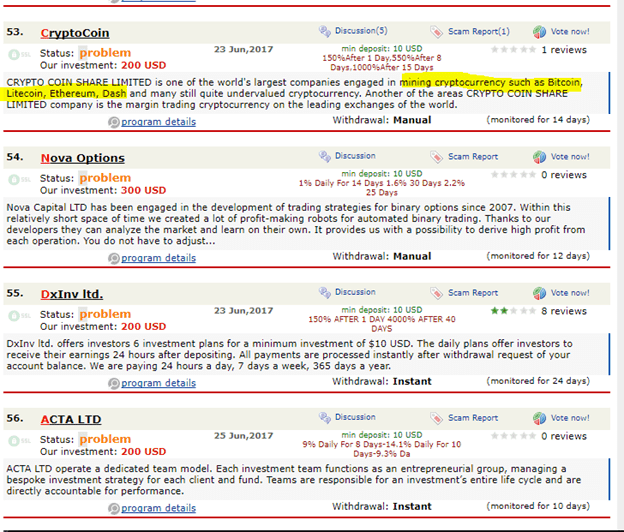Click ACTA LTD SSL lock icon
This screenshot has width=624, height=532.
(14, 440)
